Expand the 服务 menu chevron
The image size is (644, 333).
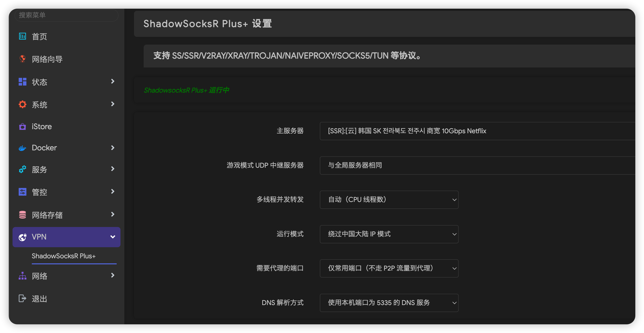[113, 169]
